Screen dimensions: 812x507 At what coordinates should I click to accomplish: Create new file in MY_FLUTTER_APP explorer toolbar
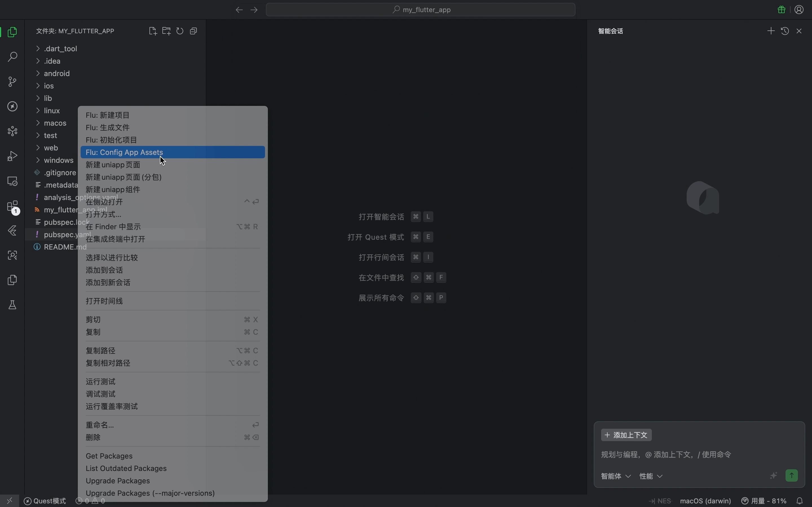[153, 31]
